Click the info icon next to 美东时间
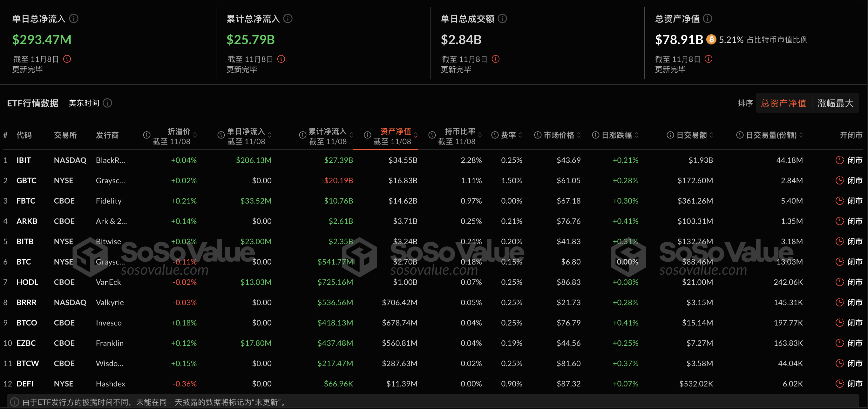 point(107,103)
